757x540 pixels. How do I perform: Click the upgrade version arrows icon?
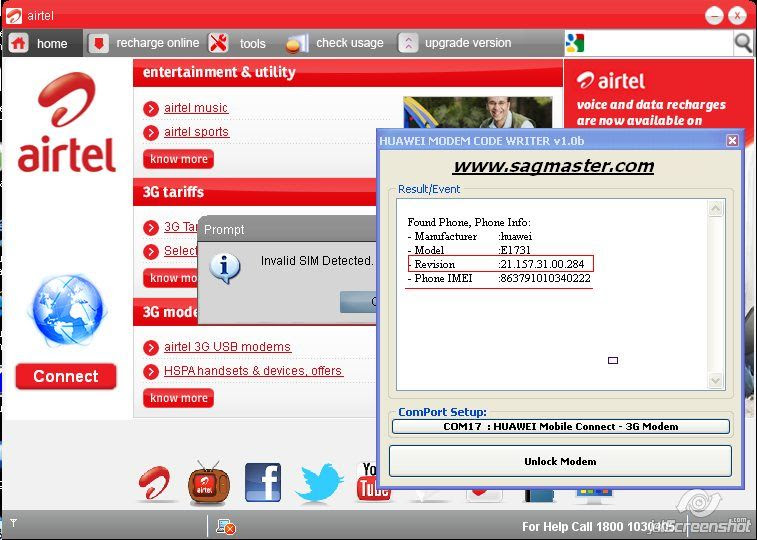[x=408, y=43]
